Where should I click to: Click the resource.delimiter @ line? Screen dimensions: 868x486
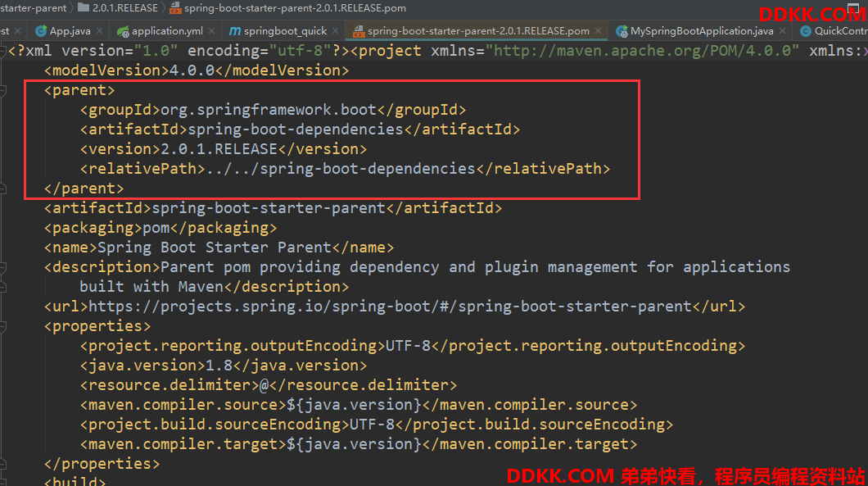269,385
